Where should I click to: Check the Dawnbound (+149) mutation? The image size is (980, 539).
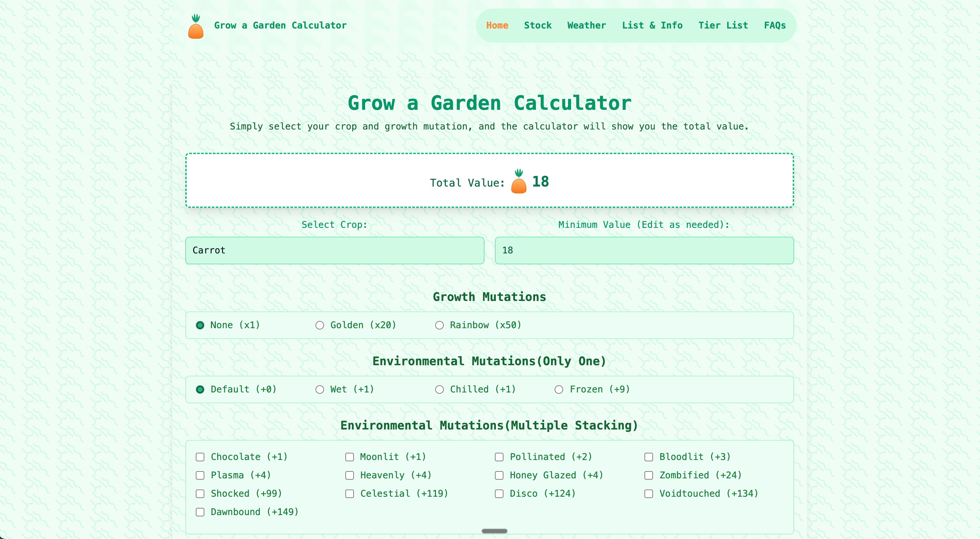coord(200,511)
